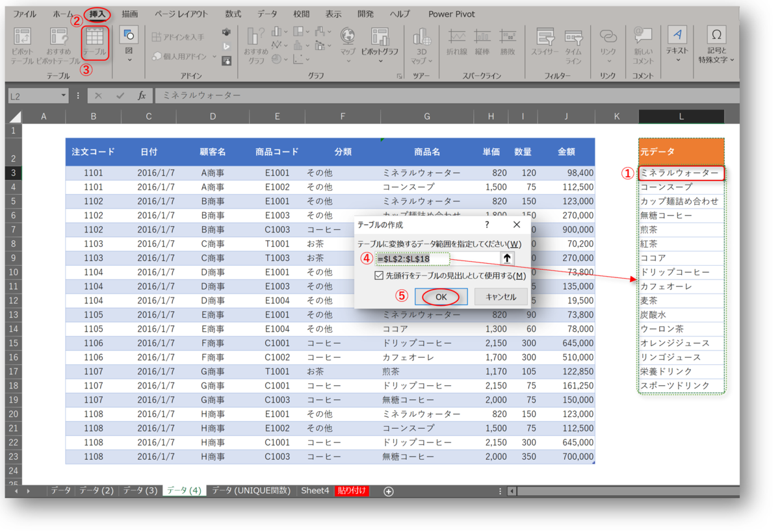Open the pie chart dropdown arrow
This screenshot has height=532, width=780.
tap(285, 60)
